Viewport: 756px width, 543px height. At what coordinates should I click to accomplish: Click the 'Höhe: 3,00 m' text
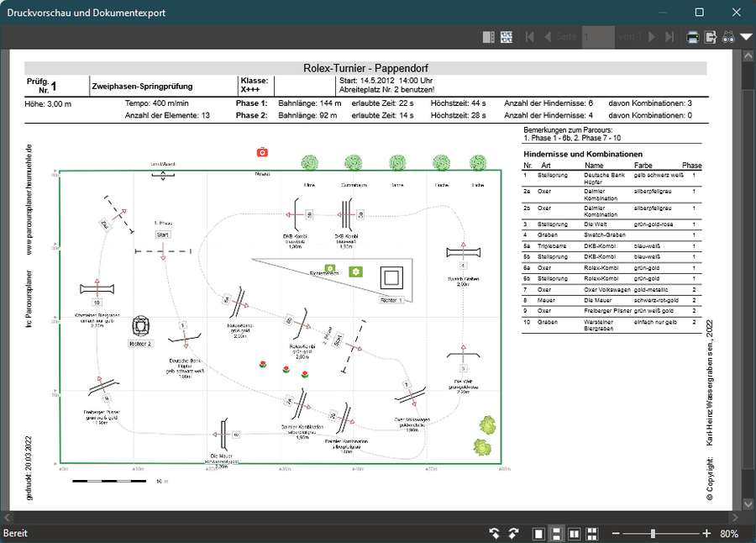(48, 103)
